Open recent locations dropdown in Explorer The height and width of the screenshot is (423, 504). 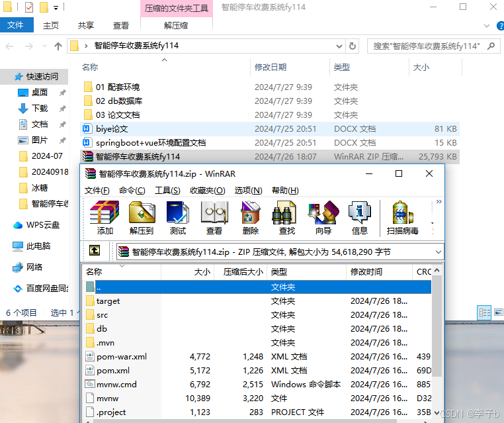(x=45, y=46)
